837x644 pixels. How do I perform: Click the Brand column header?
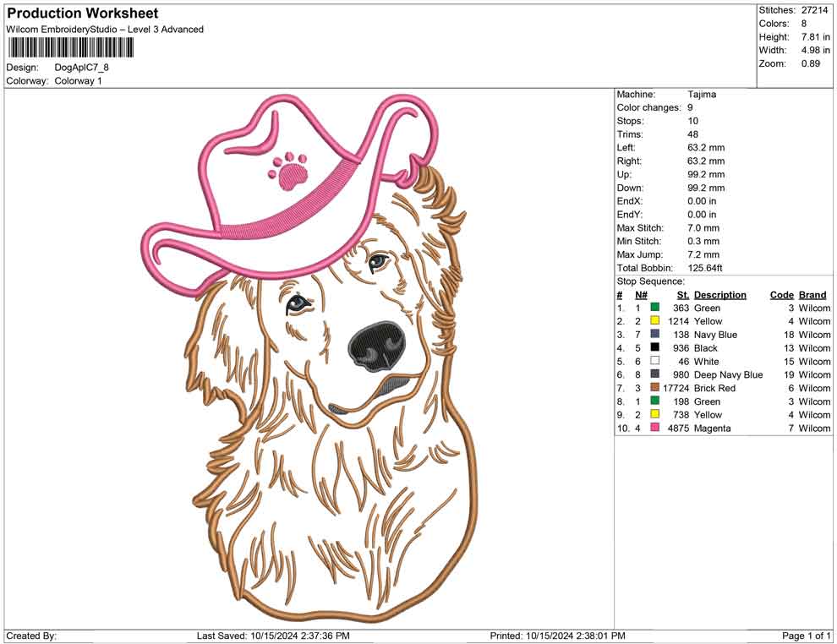coord(812,294)
